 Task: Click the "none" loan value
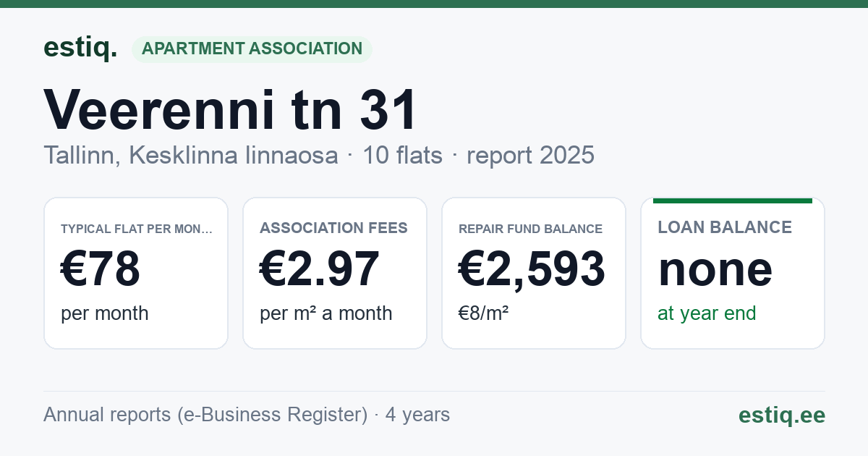[x=715, y=269]
